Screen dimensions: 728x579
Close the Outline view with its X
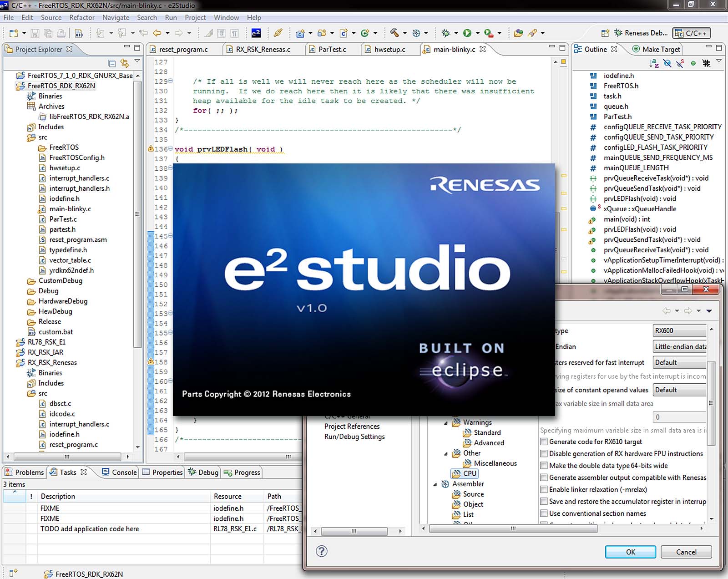pyautogui.click(x=614, y=49)
